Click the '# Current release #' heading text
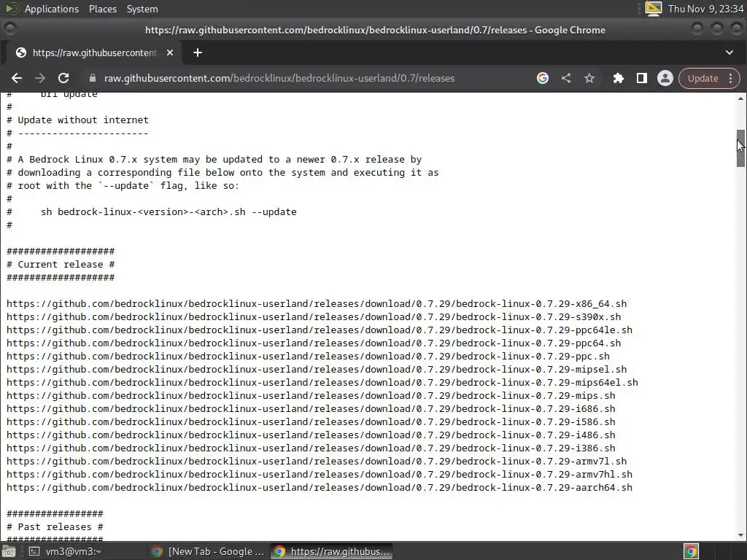The width and height of the screenshot is (747, 560). pyautogui.click(x=61, y=264)
